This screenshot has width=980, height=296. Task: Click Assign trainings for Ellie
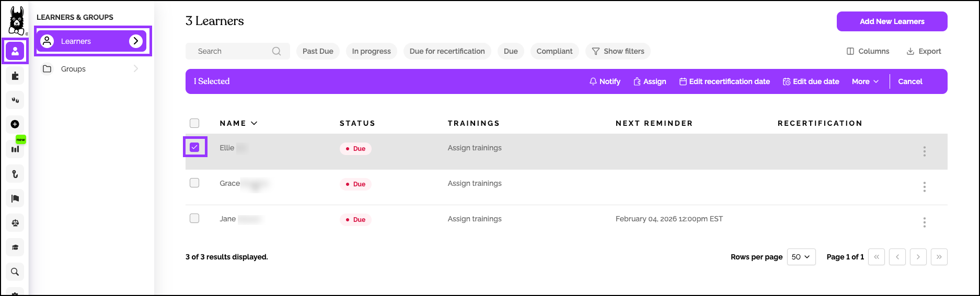(475, 148)
